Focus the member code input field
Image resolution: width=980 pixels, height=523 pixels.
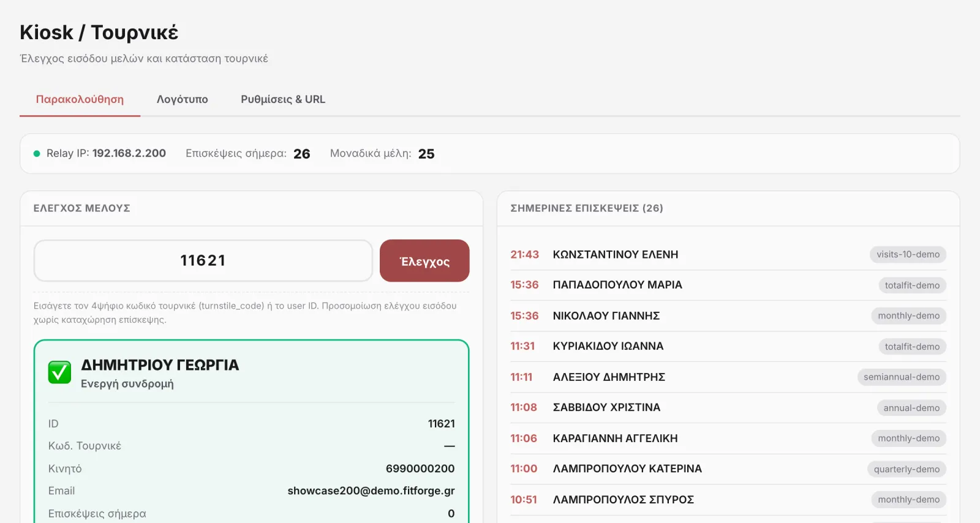[x=203, y=261]
